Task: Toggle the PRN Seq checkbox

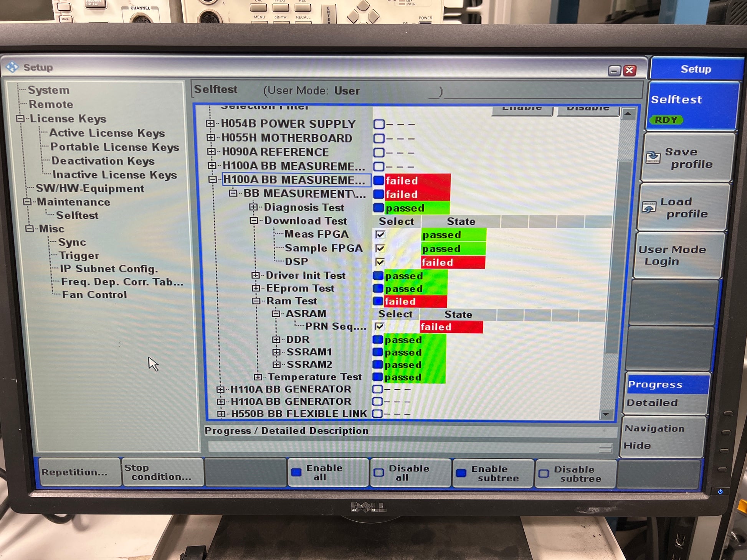Action: coord(380,326)
